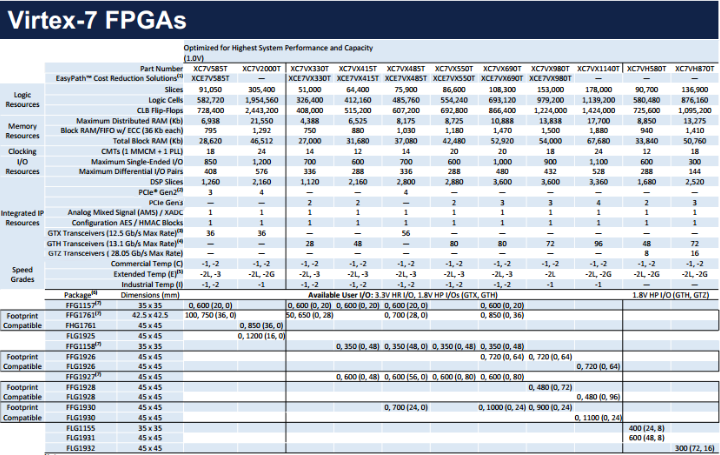Click the total block RAM value 67,680
This screenshot has width=720, height=455.
598,141
